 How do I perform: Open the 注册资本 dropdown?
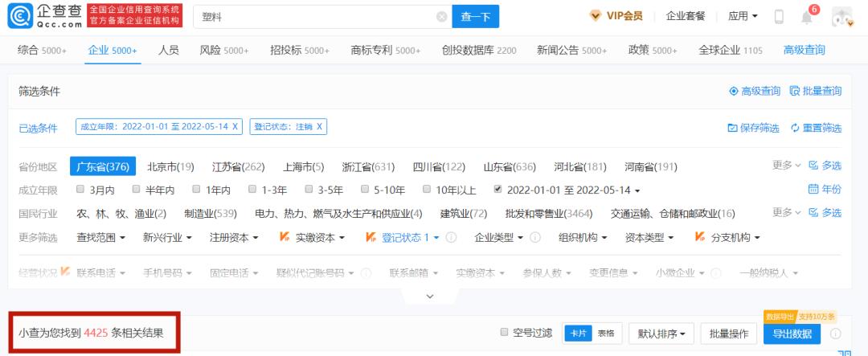point(234,238)
